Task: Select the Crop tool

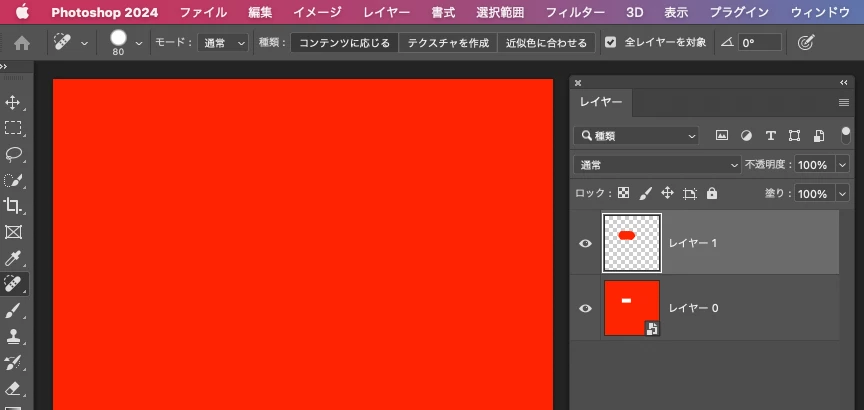Action: pyautogui.click(x=13, y=206)
